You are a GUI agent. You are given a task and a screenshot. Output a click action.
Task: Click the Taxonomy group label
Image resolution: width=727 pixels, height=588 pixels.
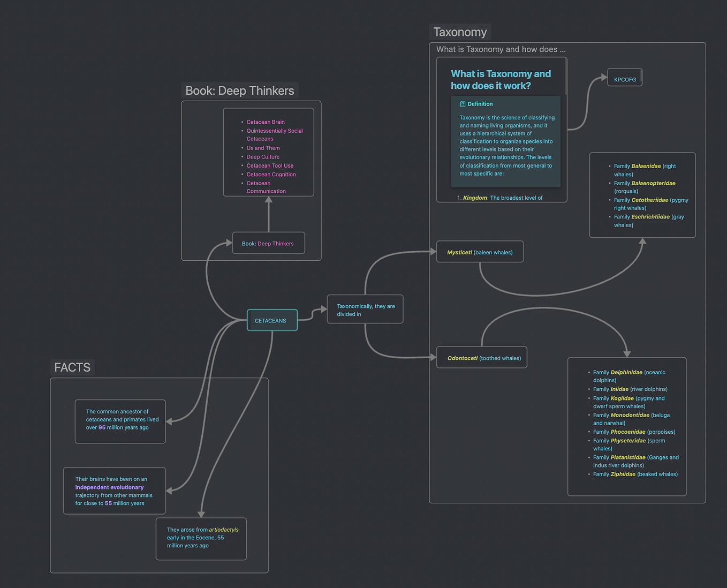pos(459,32)
